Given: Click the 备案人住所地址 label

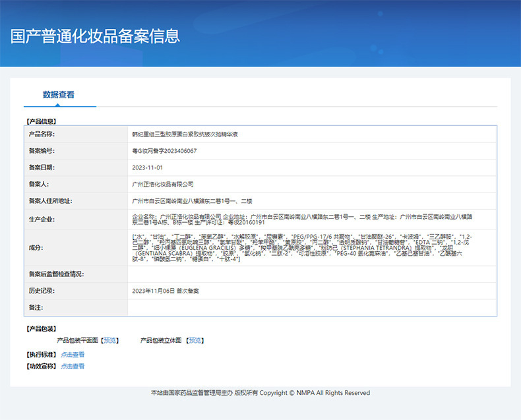Looking at the screenshot, I should point(51,200).
